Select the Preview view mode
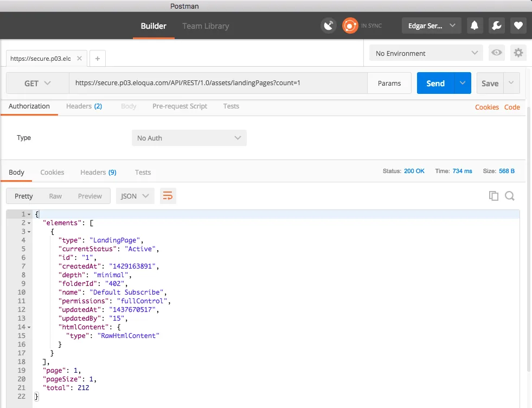This screenshot has width=532, height=408. point(90,196)
